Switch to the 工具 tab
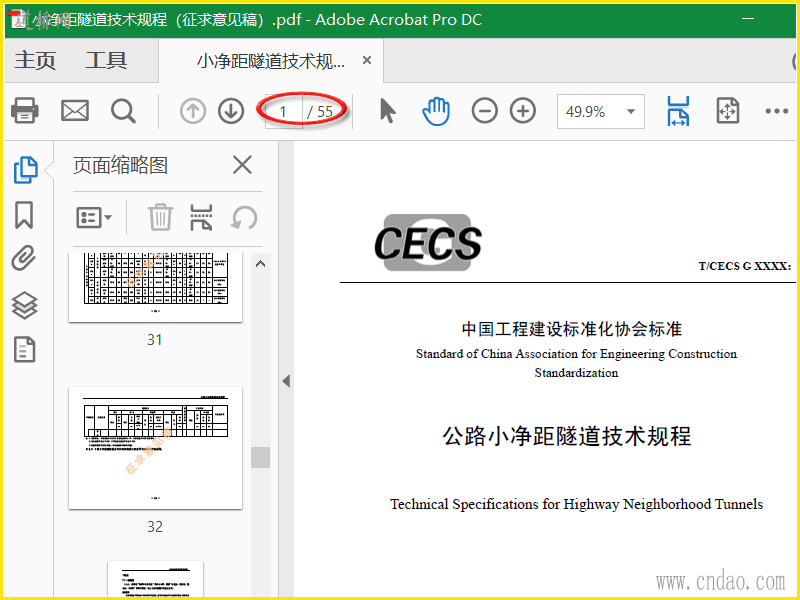Image resolution: width=800 pixels, height=600 pixels. tap(106, 60)
